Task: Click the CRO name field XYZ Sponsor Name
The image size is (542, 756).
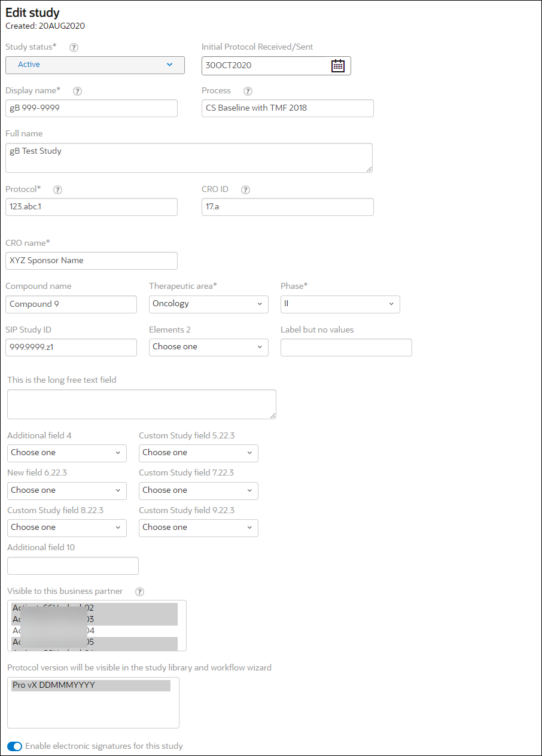Action: click(x=92, y=261)
